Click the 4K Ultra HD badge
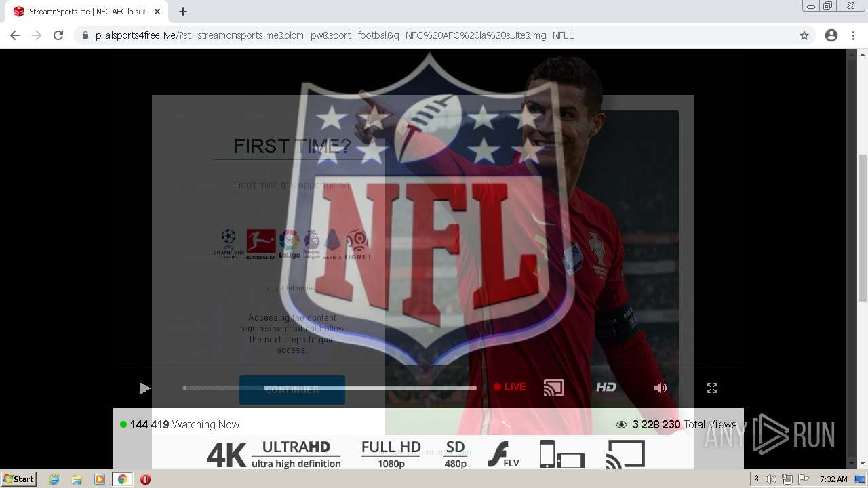This screenshot has width=868, height=488. click(273, 455)
